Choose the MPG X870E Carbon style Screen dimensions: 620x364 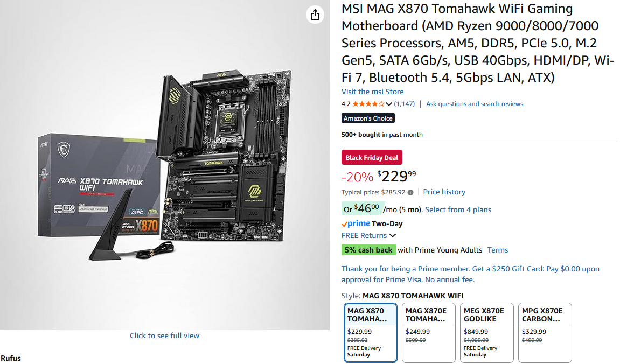pos(545,332)
